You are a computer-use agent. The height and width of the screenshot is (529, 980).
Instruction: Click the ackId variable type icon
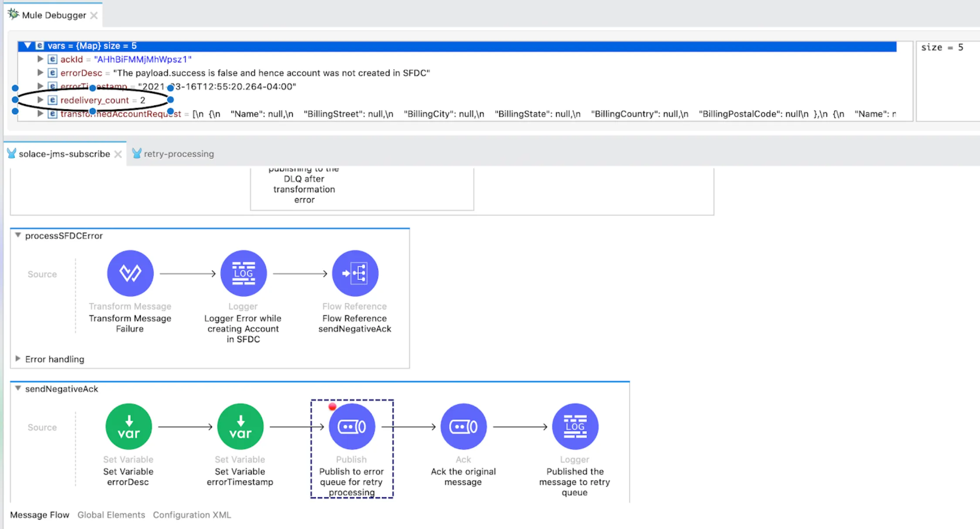52,59
